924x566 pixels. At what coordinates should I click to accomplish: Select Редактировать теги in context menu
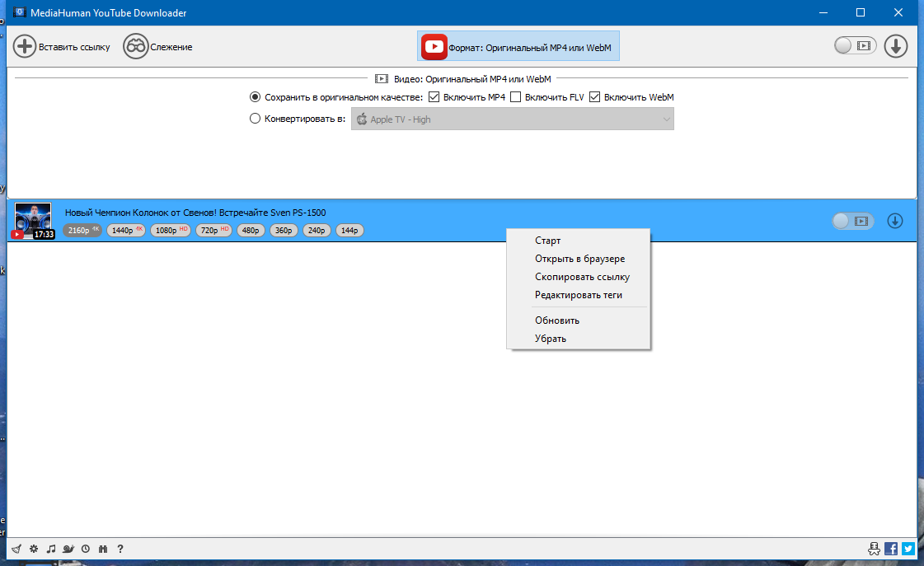[578, 295]
